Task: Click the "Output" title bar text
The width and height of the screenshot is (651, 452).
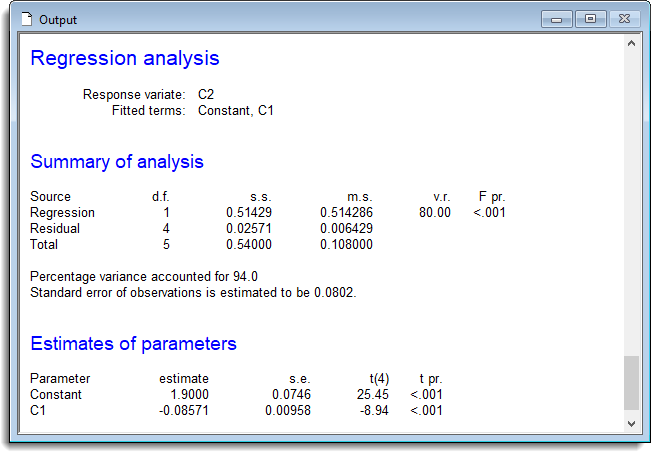Action: (59, 20)
